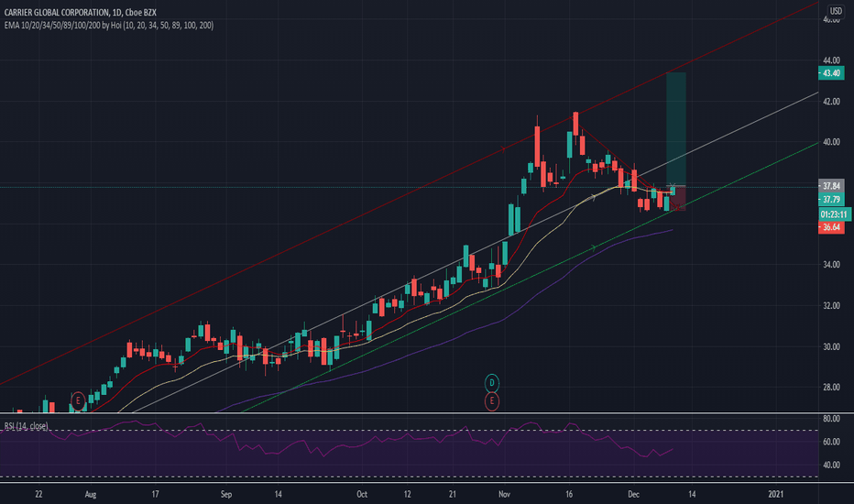854x504 pixels.
Task: Click the gray 37.84 price label
Action: pos(831,186)
